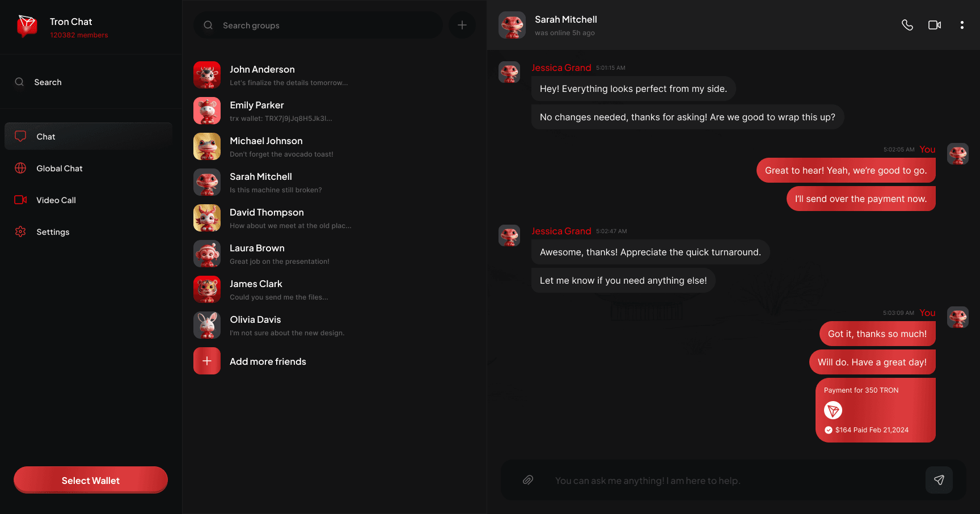Viewport: 980px width, 514px height.
Task: Open Emily Parker's conversation
Action: pyautogui.click(x=335, y=111)
